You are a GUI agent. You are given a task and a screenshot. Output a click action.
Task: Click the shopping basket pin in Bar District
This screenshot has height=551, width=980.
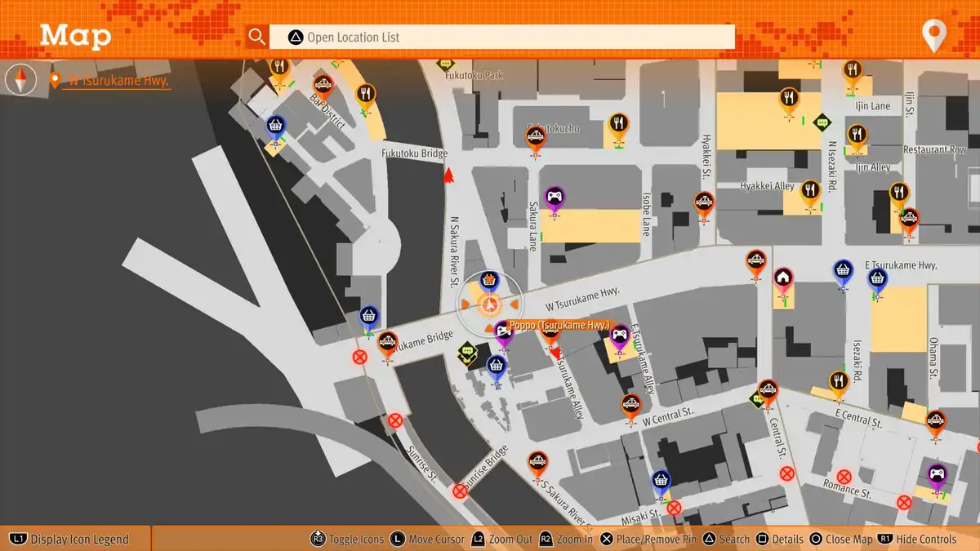pyautogui.click(x=276, y=127)
